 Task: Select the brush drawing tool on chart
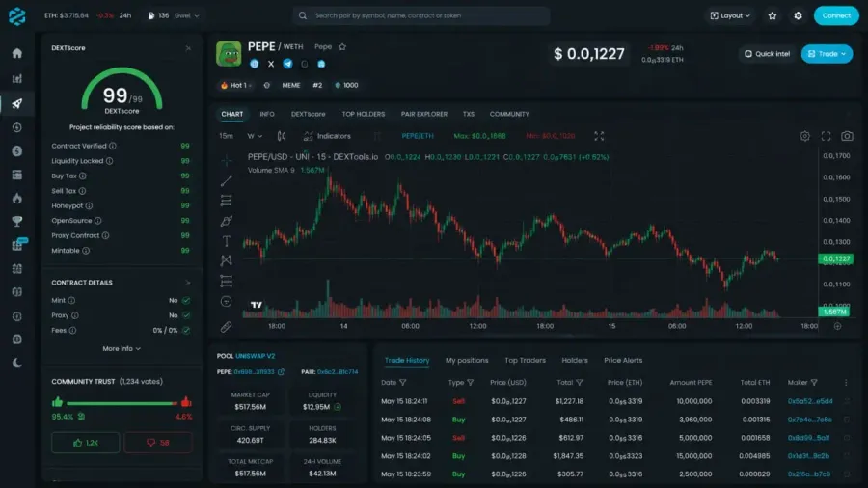(227, 221)
